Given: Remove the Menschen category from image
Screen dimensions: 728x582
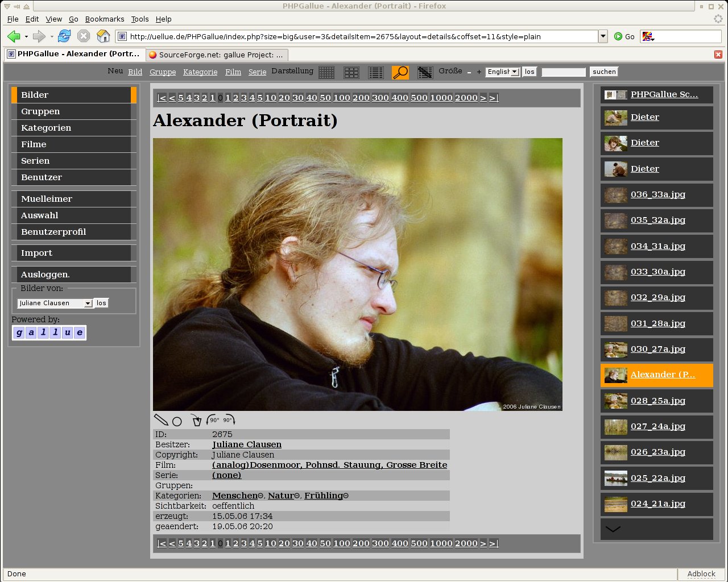Looking at the screenshot, I should 261,496.
